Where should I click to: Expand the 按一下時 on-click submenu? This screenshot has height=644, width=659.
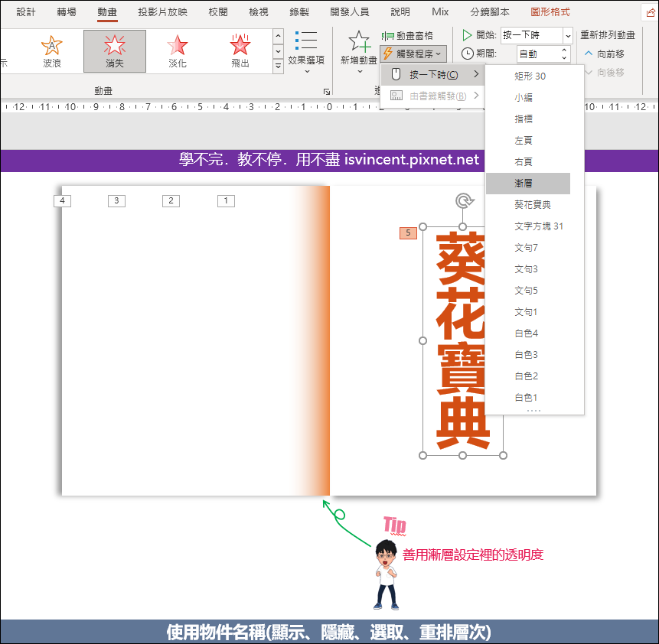coord(433,75)
